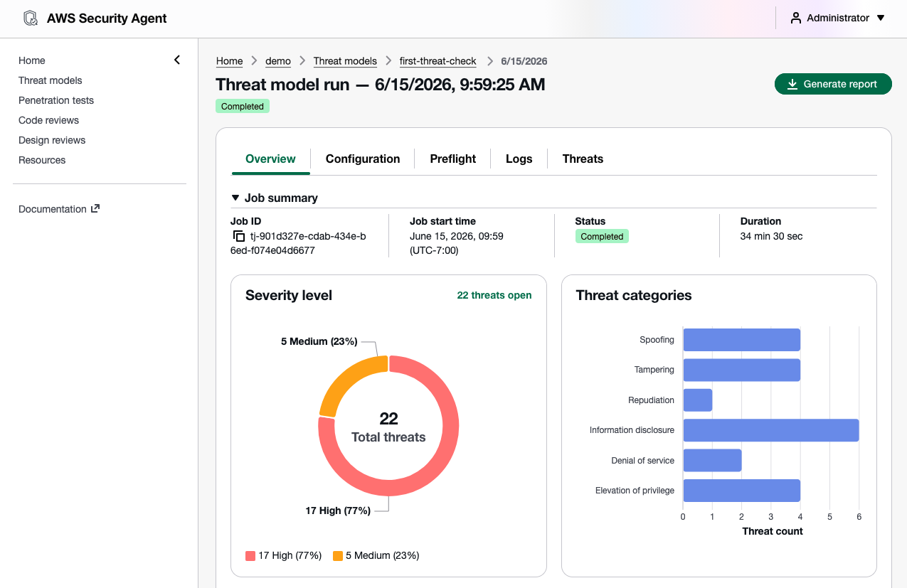Click the Completed status in Job summary
This screenshot has height=588, width=907.
[x=602, y=237]
